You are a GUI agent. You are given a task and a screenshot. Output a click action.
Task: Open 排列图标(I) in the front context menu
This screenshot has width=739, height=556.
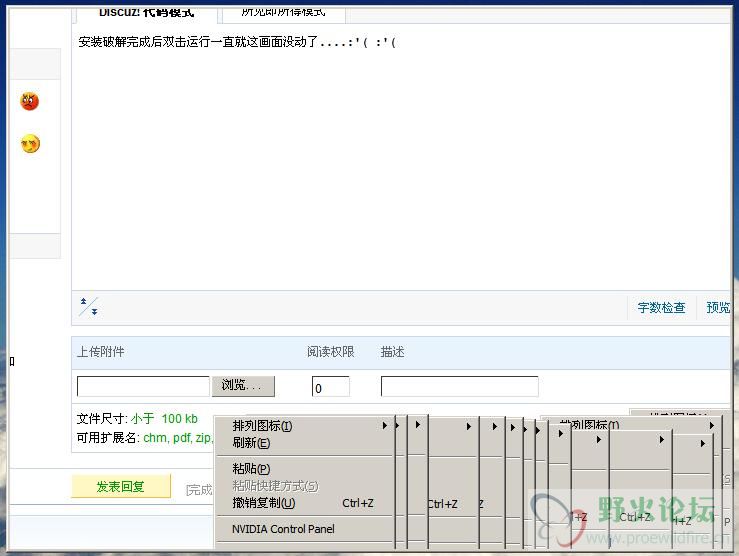pos(304,426)
